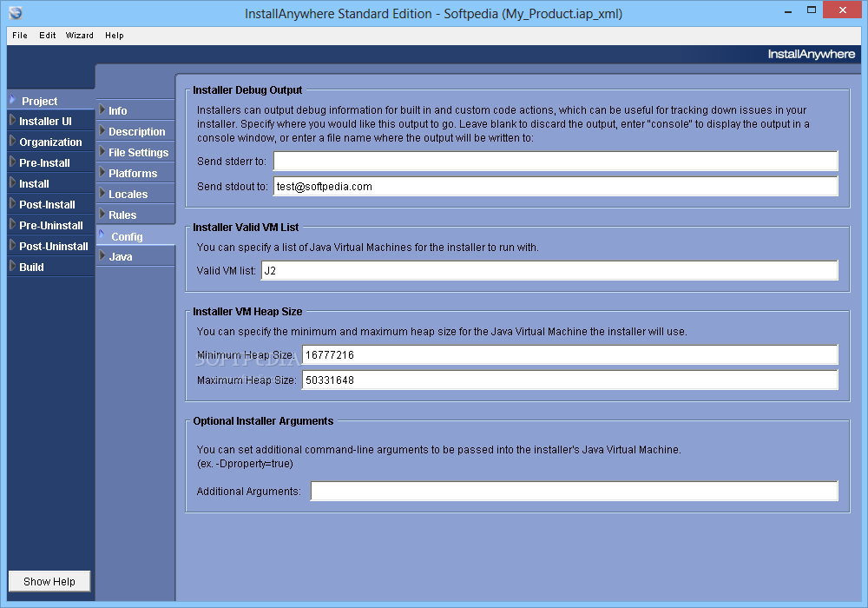
Task: Click the arrow icon beside Java
Action: click(x=102, y=256)
